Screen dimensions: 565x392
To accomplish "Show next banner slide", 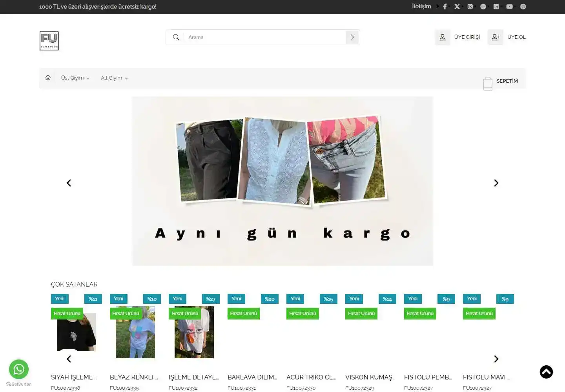I will point(496,183).
